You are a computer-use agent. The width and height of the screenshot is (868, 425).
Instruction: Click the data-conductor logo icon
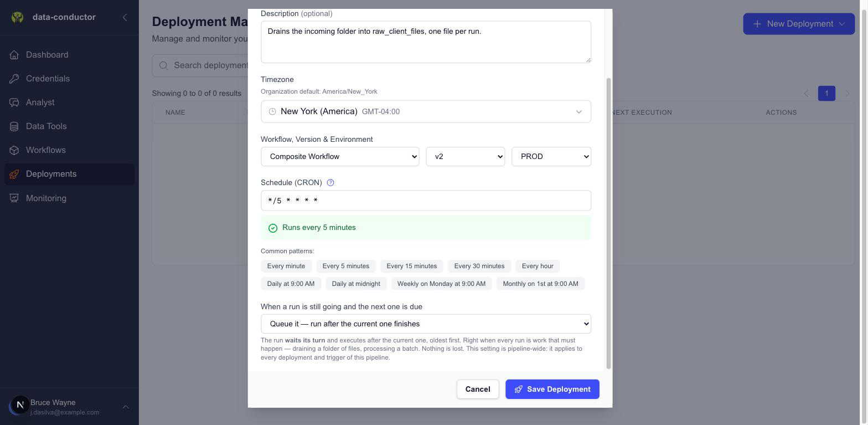coord(17,17)
